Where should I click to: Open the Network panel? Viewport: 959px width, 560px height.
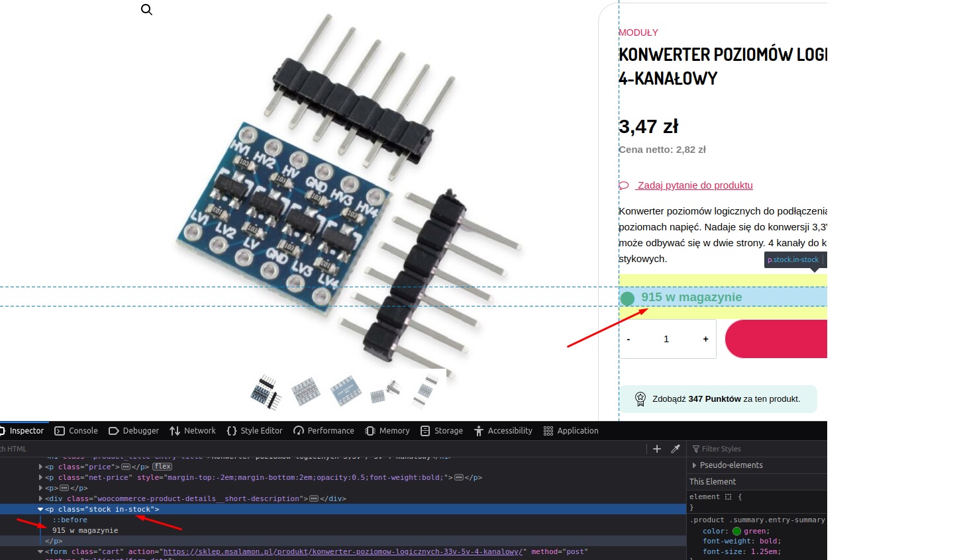193,431
